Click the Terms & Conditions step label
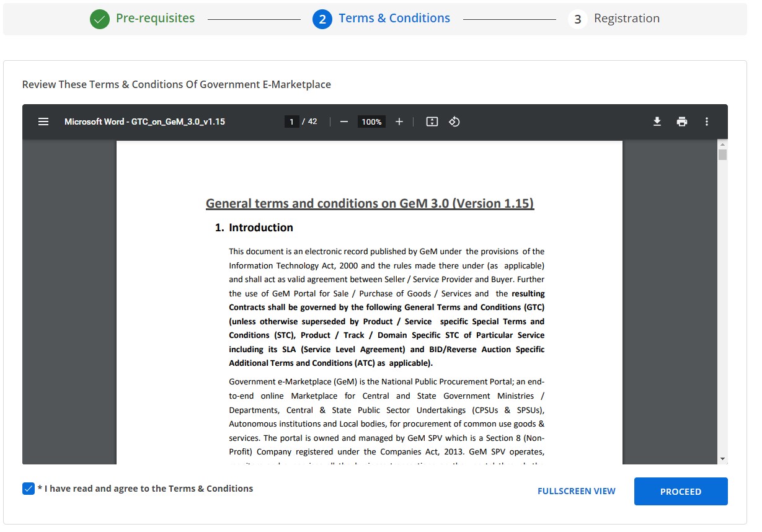The width and height of the screenshot is (762, 532). 394,18
